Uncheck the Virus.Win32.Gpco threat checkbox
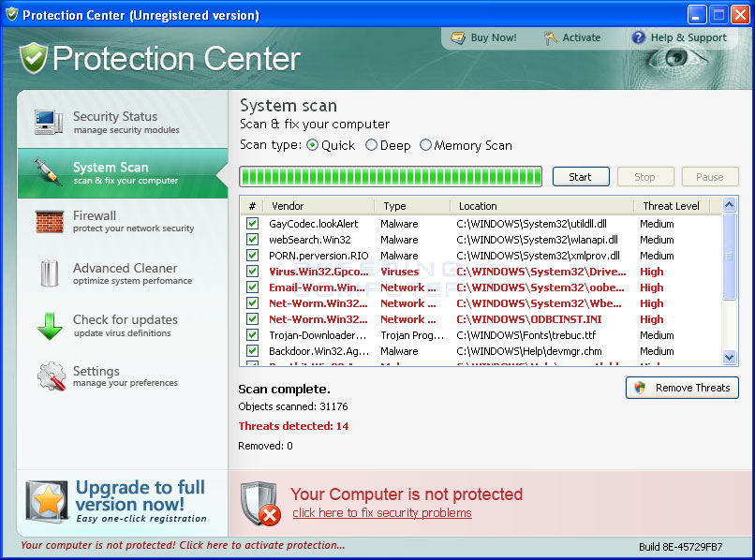Screen dimensions: 755x560 252,271
